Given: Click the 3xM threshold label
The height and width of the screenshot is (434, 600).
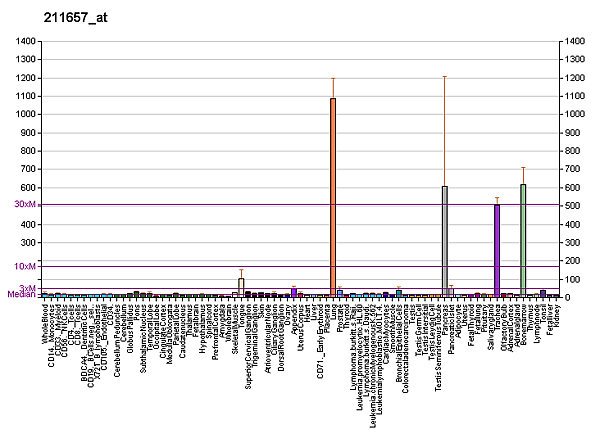Looking at the screenshot, I should [x=27, y=288].
